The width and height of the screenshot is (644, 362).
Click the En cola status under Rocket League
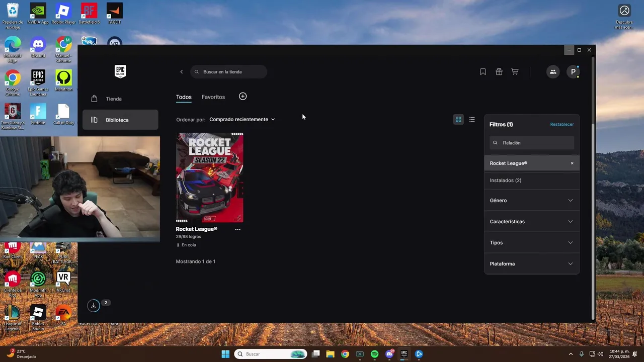186,245
